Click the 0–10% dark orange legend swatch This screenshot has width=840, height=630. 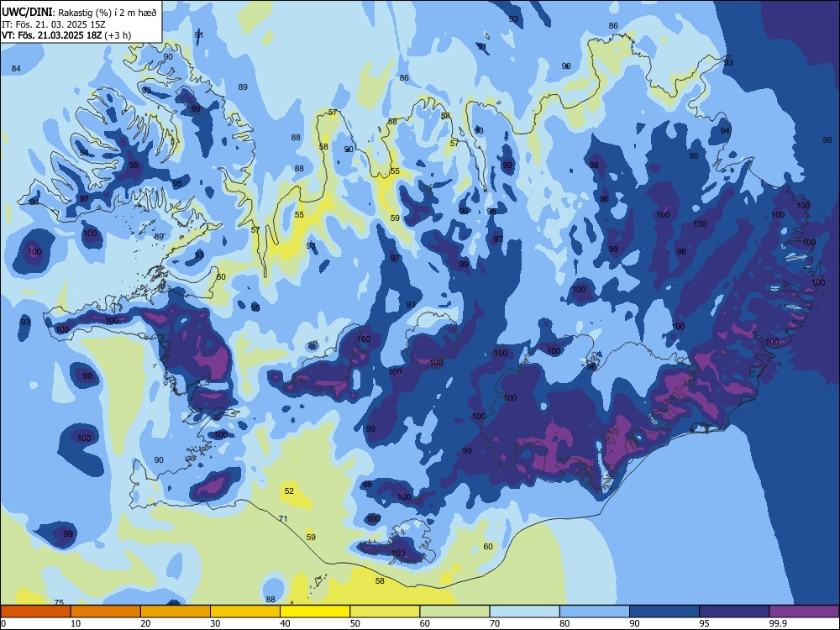[36, 612]
